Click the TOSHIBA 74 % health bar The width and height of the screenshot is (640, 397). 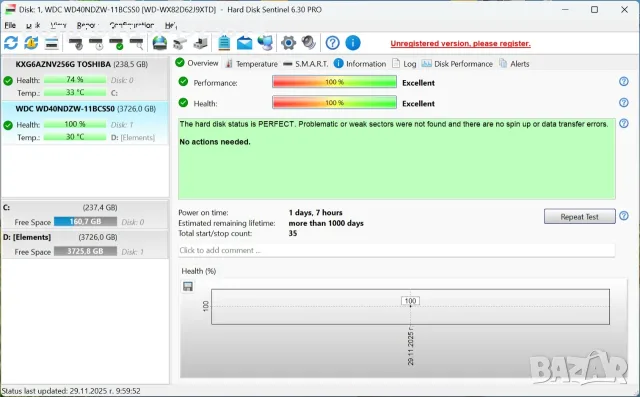click(x=75, y=80)
